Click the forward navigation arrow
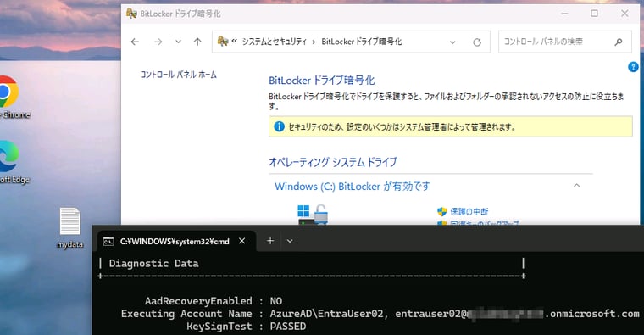The image size is (644, 335). click(x=158, y=42)
